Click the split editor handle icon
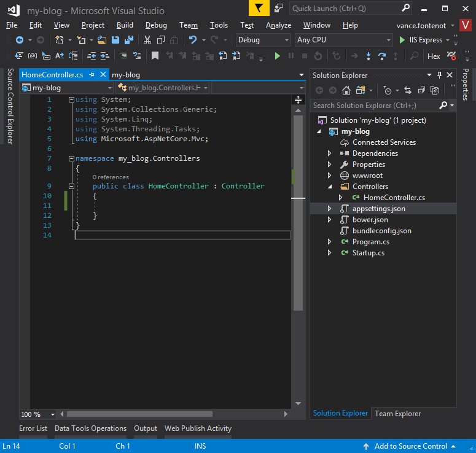The image size is (476, 453). 298,99
